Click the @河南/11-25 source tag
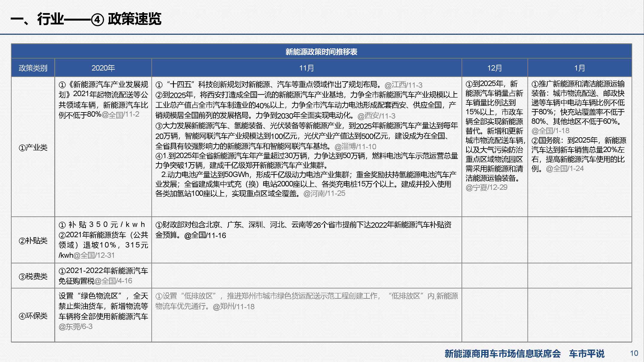This screenshot has width=644, height=362. tap(324, 193)
